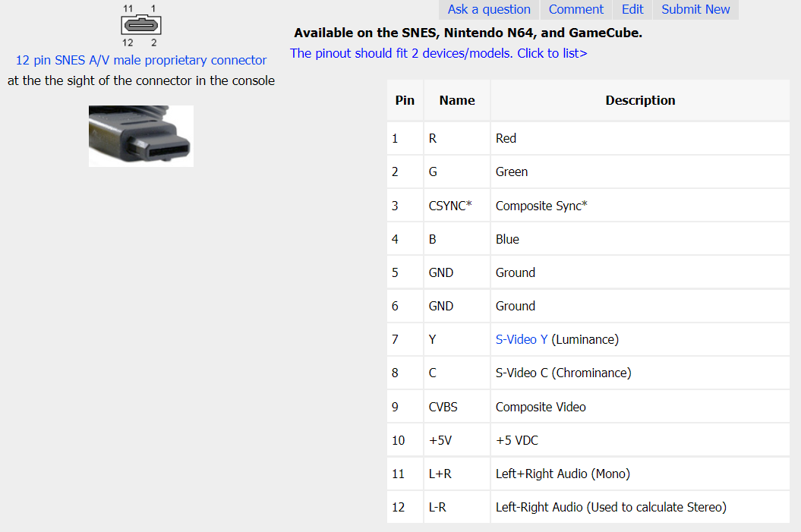Viewport: 801px width, 532px height.
Task: Click 'Available on the SNES, Nintendo N64' heading
Action: click(x=468, y=33)
